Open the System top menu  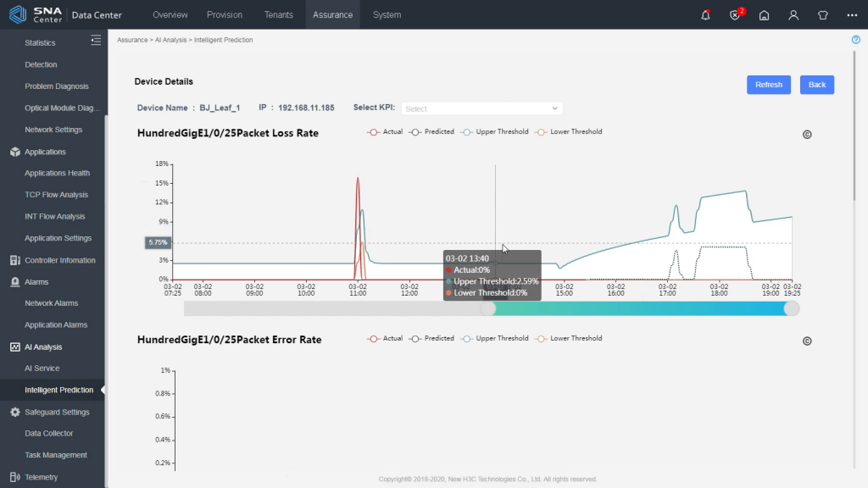pyautogui.click(x=387, y=15)
